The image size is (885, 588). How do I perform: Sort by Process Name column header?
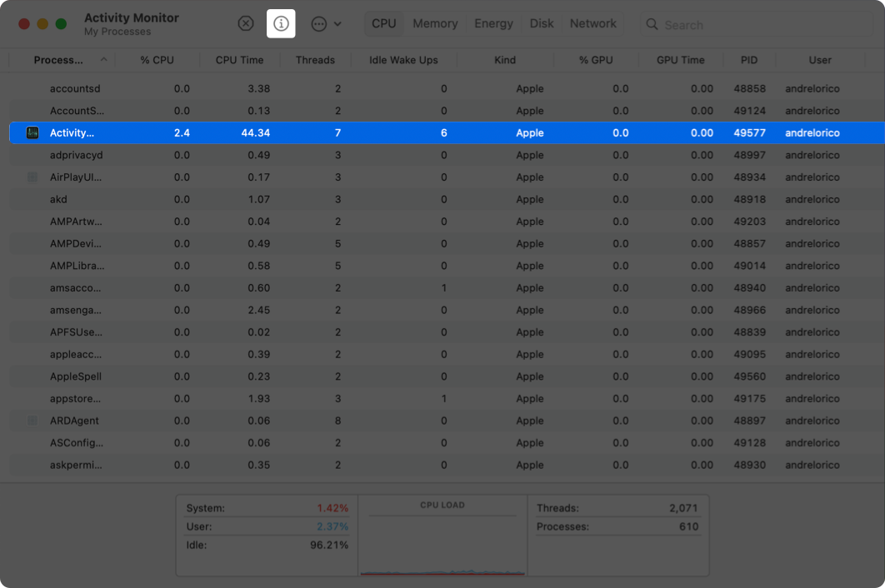[58, 60]
